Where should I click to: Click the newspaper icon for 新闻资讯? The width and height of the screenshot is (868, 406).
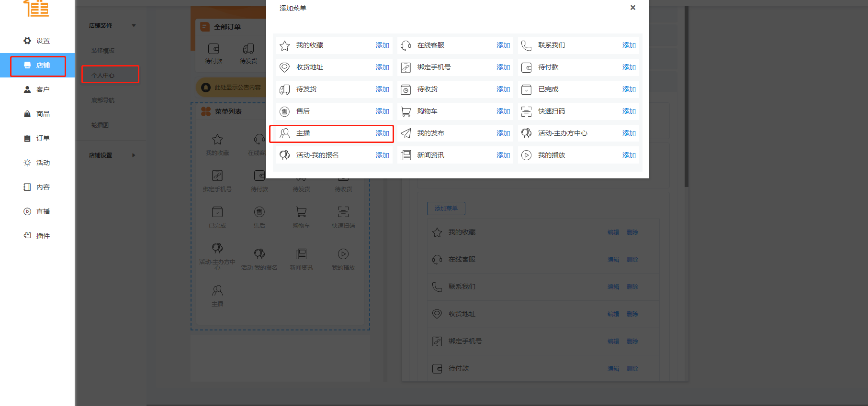pos(406,155)
